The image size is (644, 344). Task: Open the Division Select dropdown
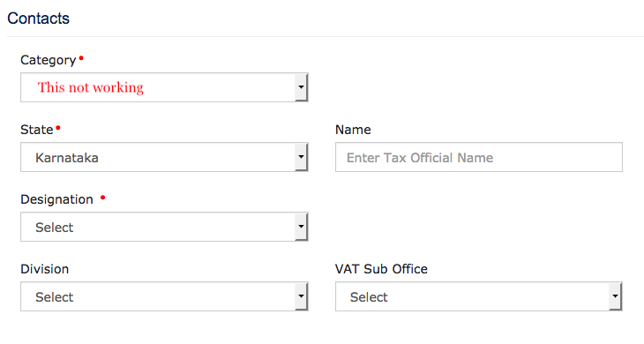point(164,296)
